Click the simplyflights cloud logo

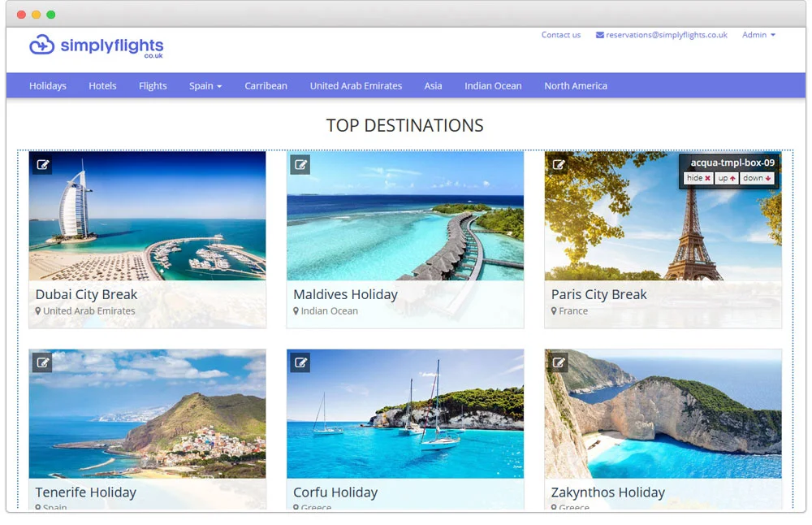tap(42, 46)
